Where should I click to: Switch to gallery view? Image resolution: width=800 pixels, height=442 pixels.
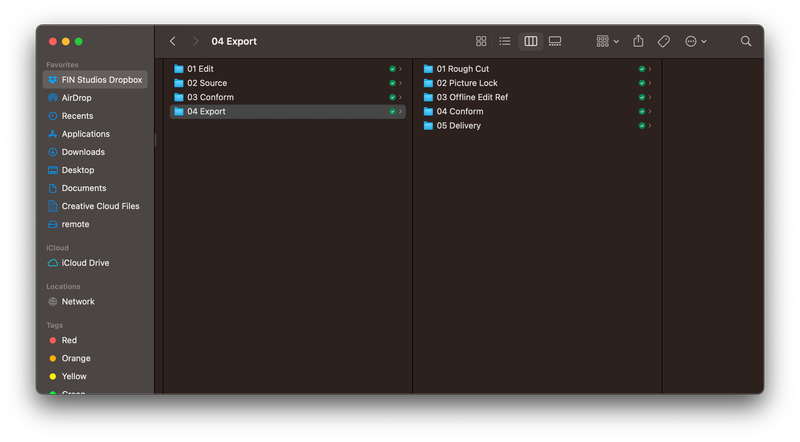(555, 41)
